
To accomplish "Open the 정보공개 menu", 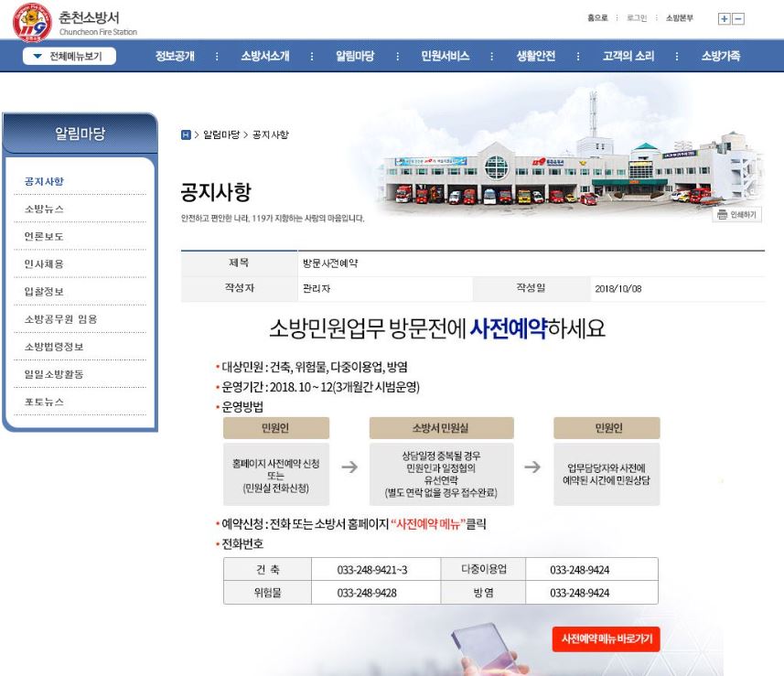I will coord(175,57).
